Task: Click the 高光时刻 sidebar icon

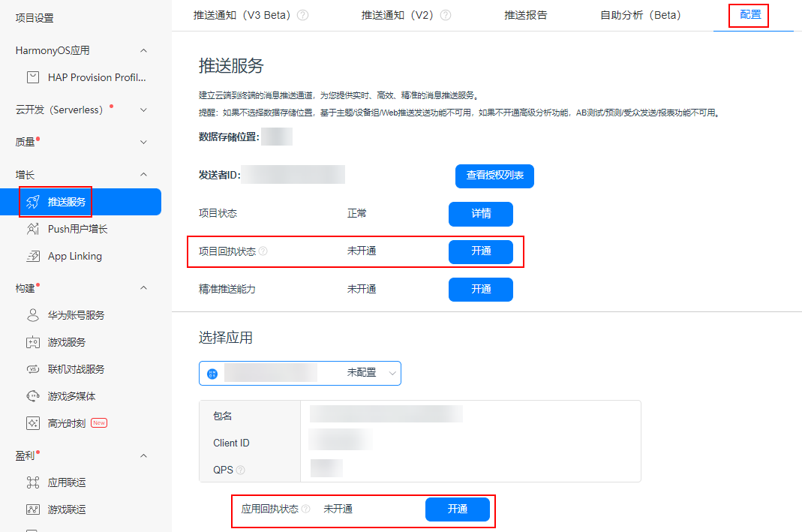Action: 33,423
